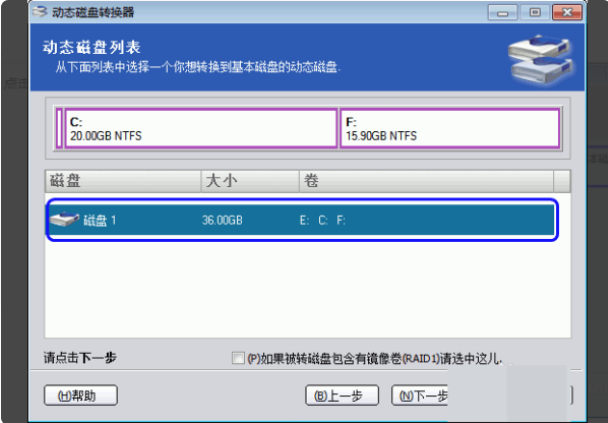Click the E: C: F: volumes cell
The width and height of the screenshot is (608, 423).
tap(322, 220)
